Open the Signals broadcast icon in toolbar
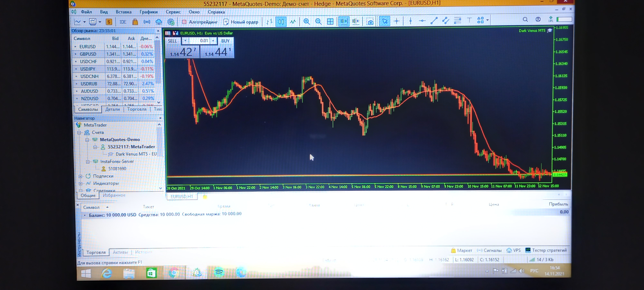 tap(147, 22)
